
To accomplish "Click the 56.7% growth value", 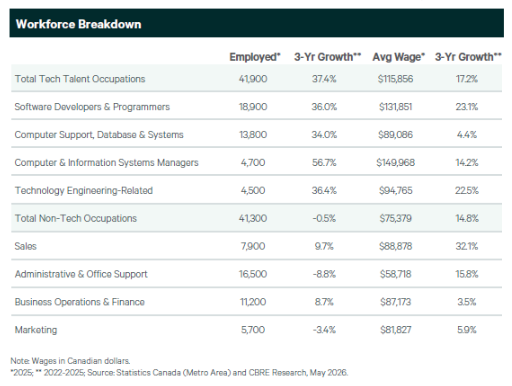I will 324,162.
